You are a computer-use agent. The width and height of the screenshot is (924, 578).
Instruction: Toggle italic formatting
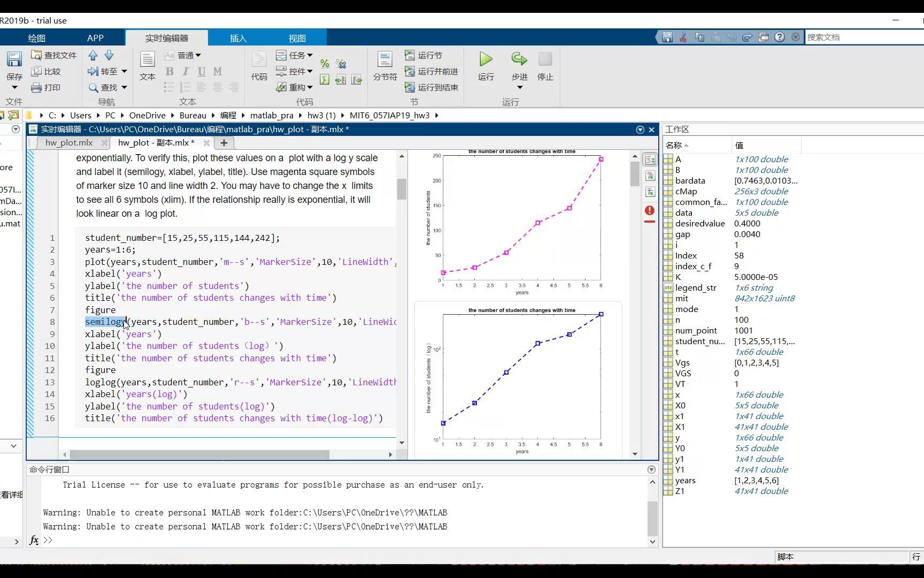tap(185, 71)
